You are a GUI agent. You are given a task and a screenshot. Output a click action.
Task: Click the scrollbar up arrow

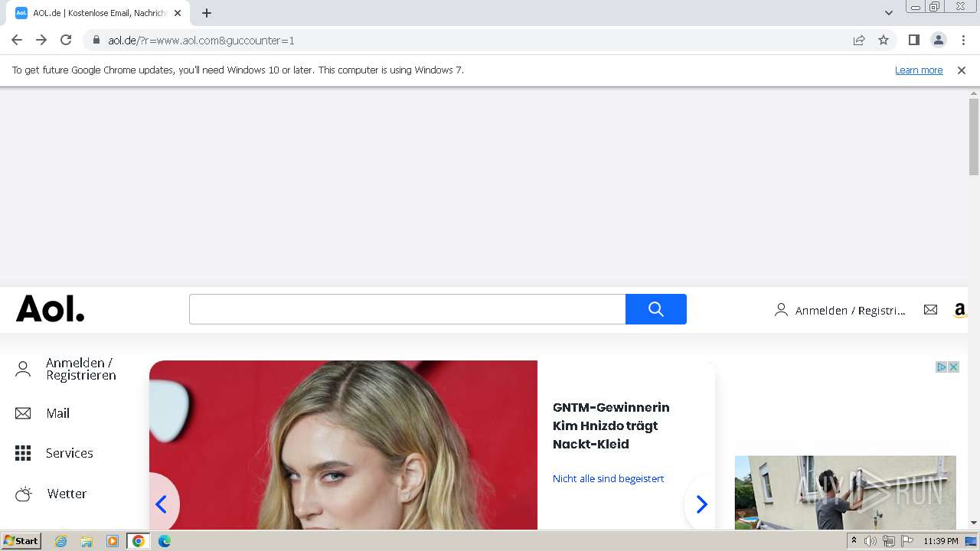click(974, 93)
